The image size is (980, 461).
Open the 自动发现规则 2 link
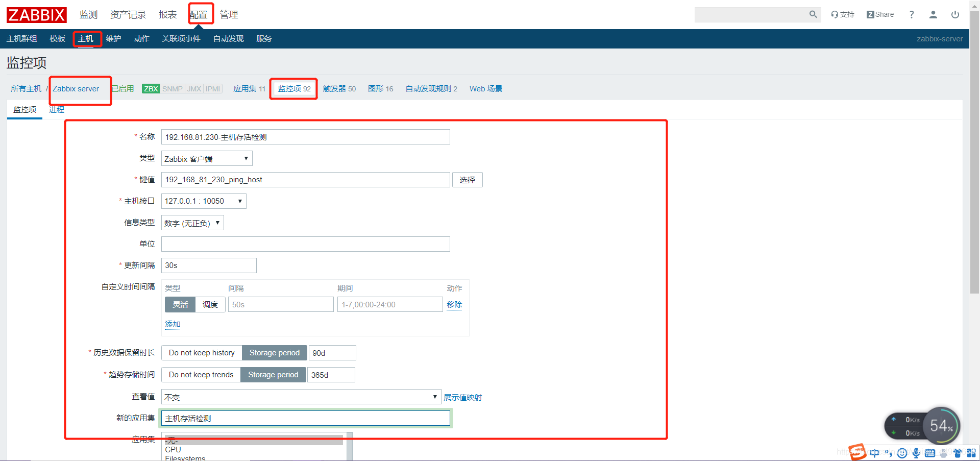coord(431,89)
